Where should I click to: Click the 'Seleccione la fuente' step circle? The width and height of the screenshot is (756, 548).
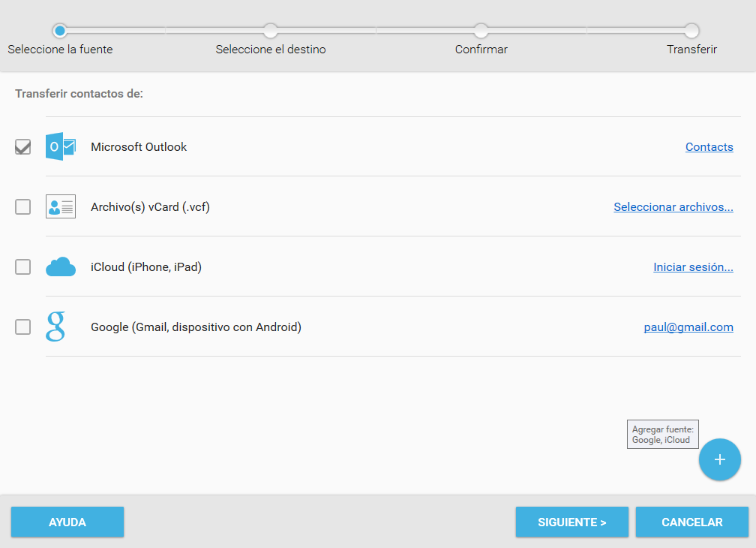60,31
